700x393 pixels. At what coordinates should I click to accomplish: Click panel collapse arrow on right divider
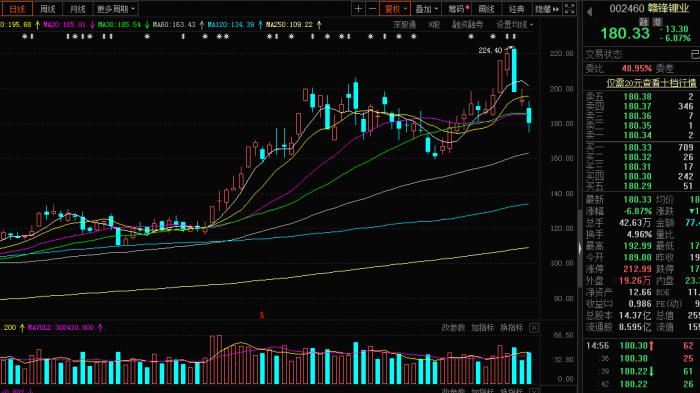(579, 248)
